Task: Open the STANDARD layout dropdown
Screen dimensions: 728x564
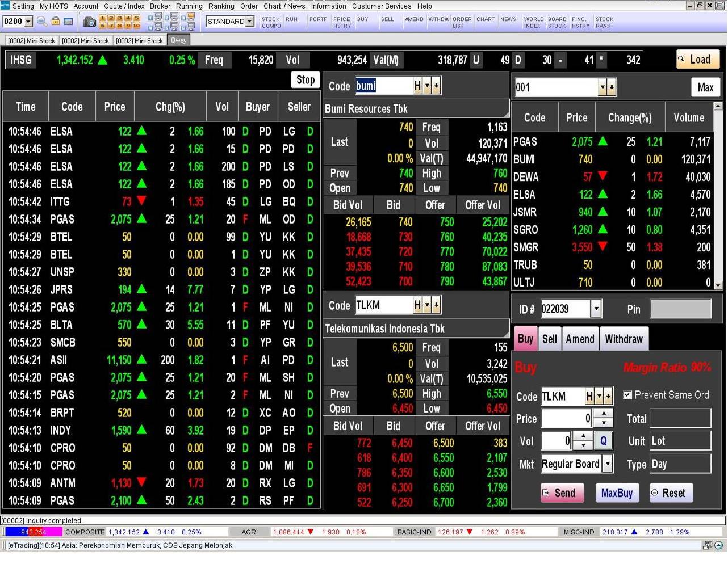Action: tap(249, 21)
